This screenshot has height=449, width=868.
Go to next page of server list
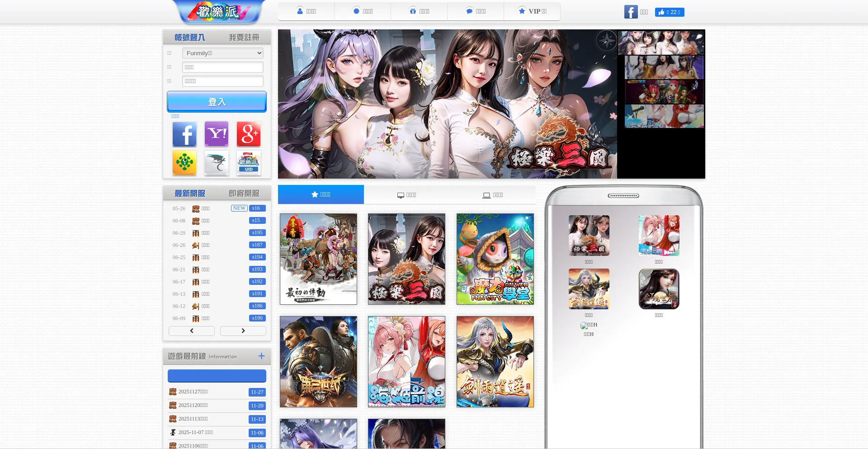pyautogui.click(x=243, y=331)
